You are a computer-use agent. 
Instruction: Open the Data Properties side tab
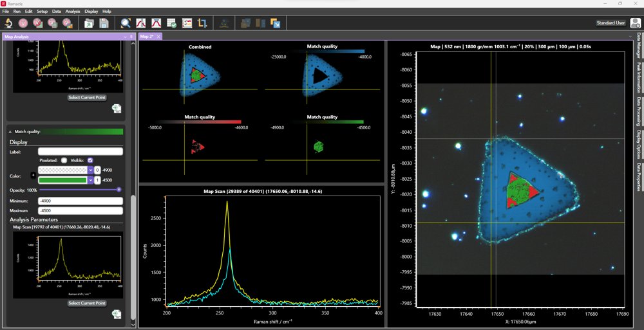point(639,177)
